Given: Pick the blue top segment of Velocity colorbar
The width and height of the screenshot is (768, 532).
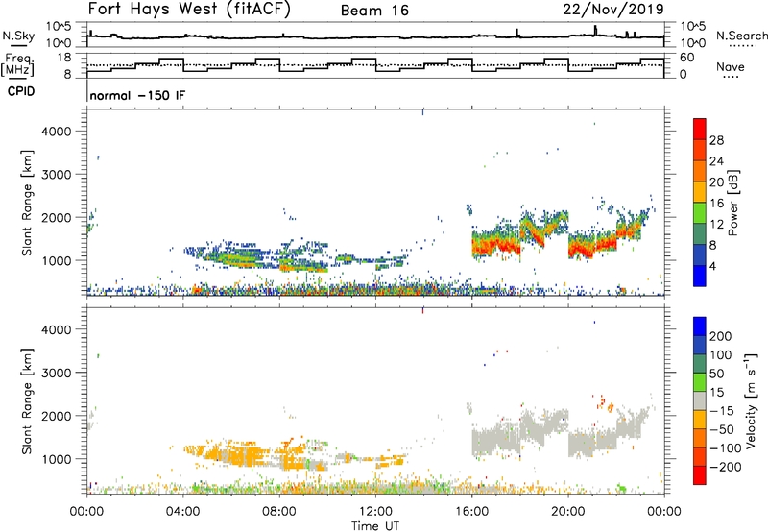Looking at the screenshot, I should coord(700,326).
